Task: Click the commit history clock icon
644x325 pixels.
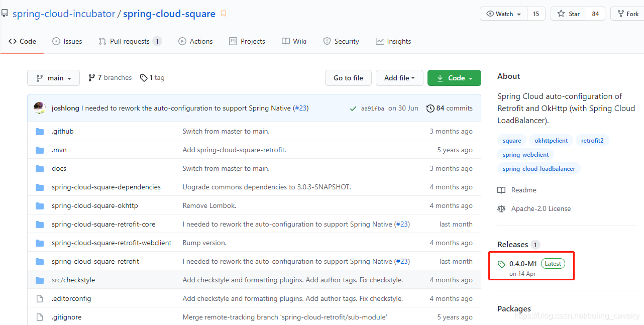Action: (430, 109)
